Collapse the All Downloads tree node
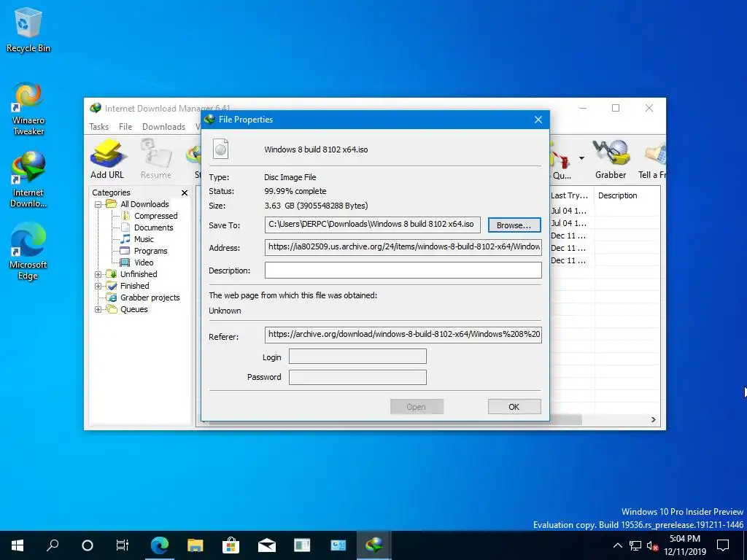The height and width of the screenshot is (560, 747). tap(98, 204)
